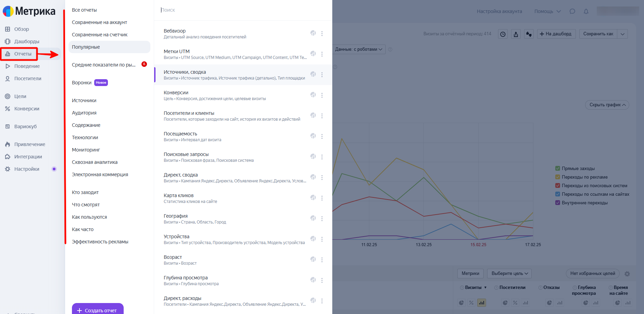Click the compare segments icon
This screenshot has width=644, height=314.
[x=529, y=34]
